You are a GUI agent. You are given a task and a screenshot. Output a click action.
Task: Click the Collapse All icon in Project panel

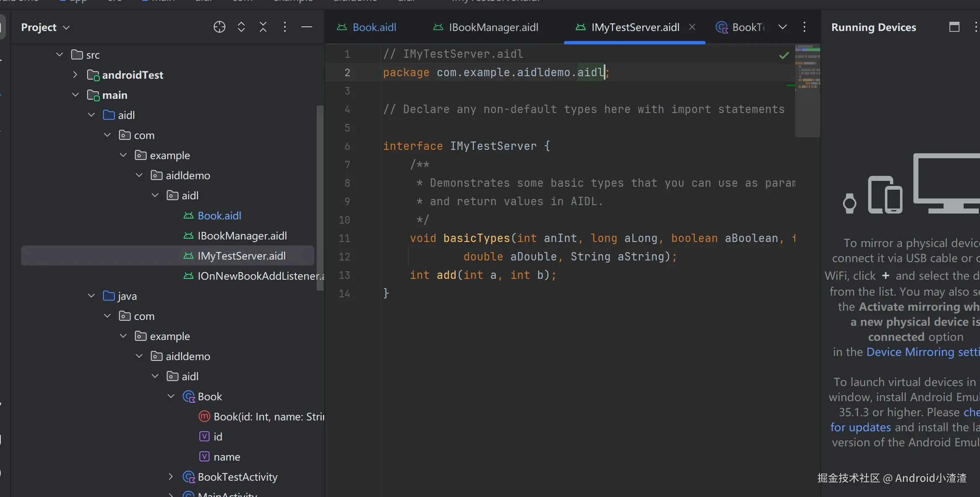tap(263, 27)
